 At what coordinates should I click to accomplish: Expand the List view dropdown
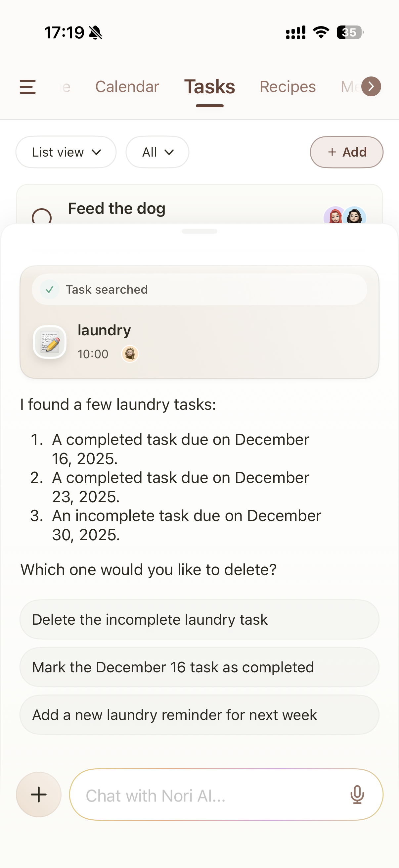coord(66,152)
